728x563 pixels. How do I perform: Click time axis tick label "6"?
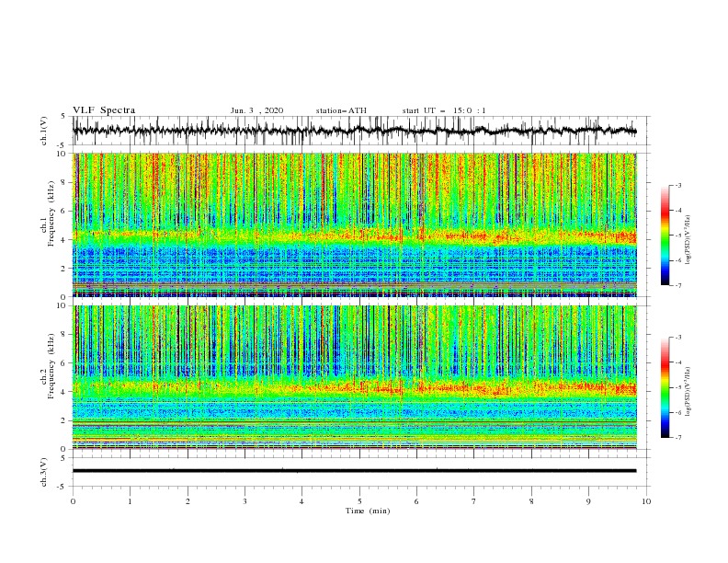coord(416,501)
